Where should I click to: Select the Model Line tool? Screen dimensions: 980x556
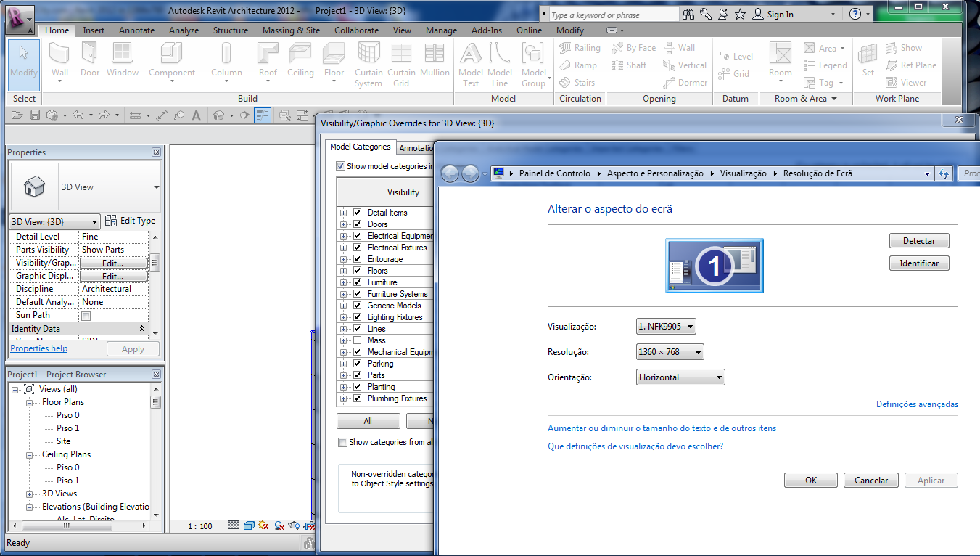[500, 65]
